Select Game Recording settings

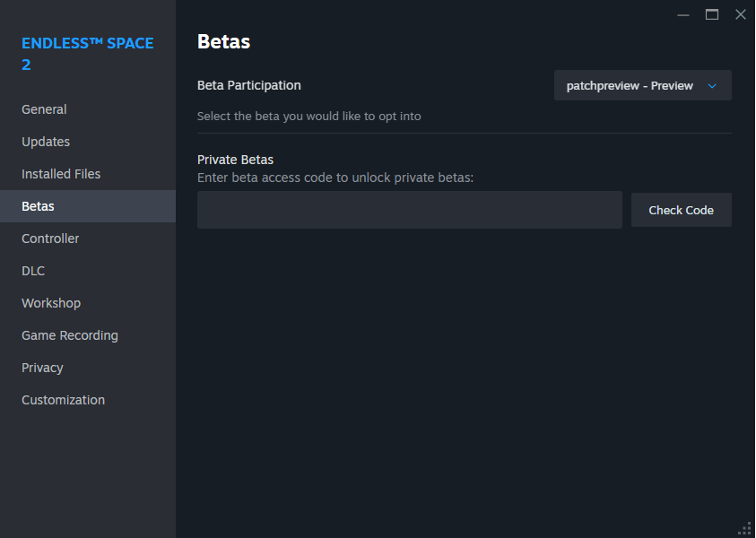click(x=70, y=334)
